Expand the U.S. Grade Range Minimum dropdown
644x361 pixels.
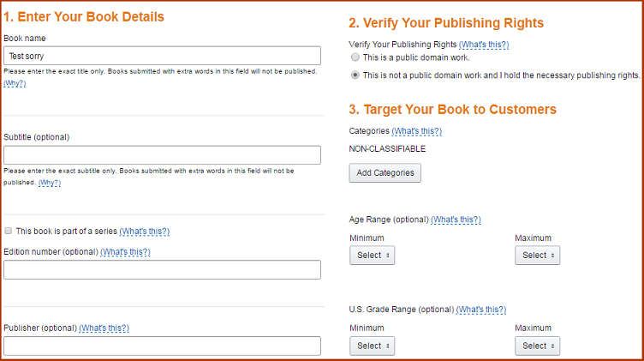point(373,346)
